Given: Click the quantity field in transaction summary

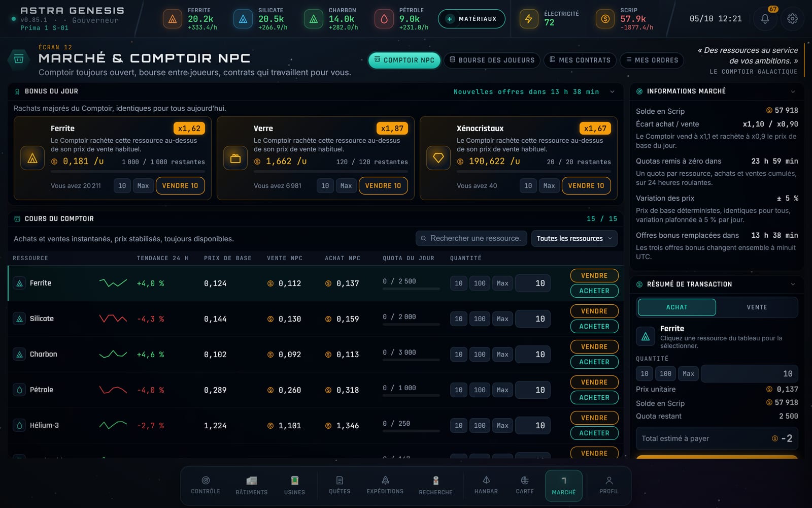Looking at the screenshot, I should point(750,374).
